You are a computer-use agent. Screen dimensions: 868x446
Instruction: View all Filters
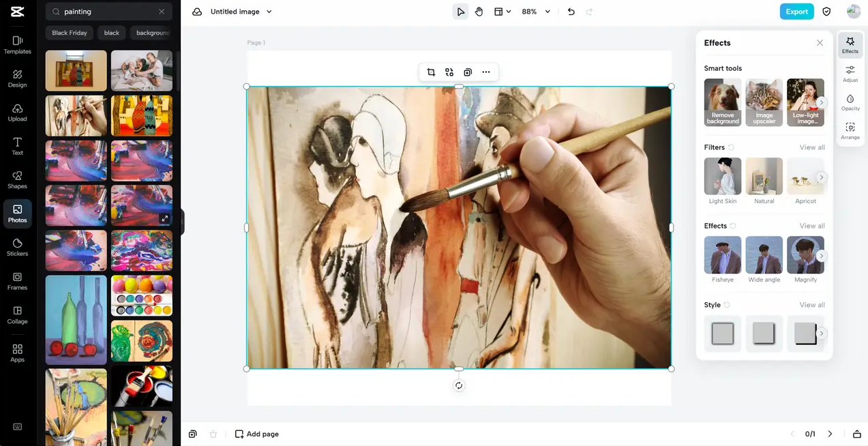pos(812,147)
